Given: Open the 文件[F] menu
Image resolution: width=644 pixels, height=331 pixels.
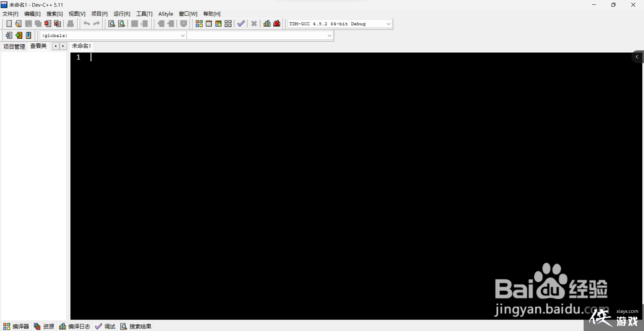Looking at the screenshot, I should click(10, 14).
